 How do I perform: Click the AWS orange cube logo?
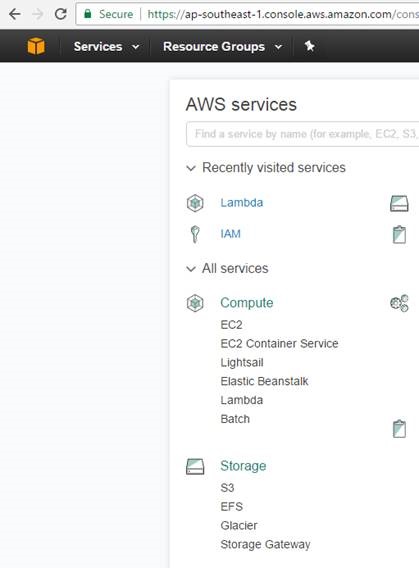coord(36,46)
